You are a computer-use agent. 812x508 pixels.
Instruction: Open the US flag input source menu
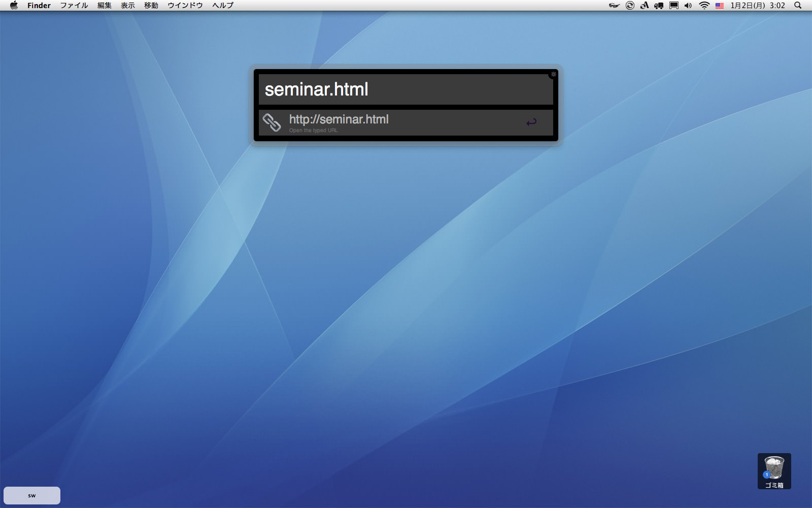pyautogui.click(x=719, y=6)
